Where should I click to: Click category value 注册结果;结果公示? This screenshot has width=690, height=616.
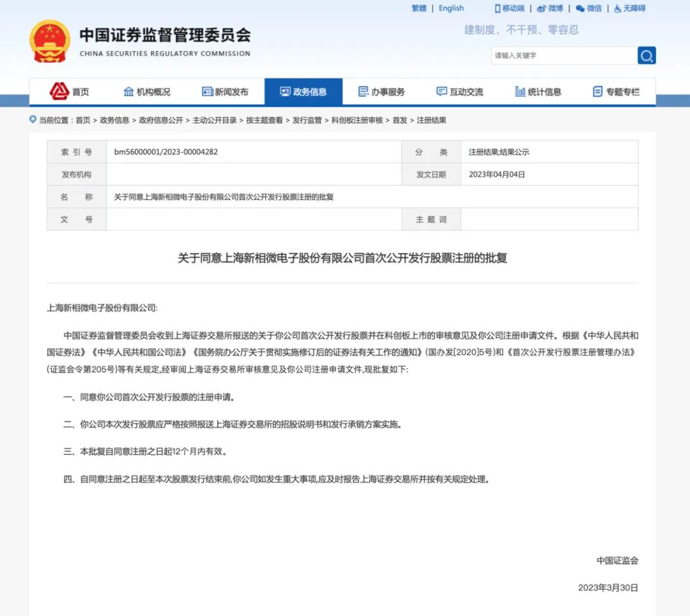499,152
